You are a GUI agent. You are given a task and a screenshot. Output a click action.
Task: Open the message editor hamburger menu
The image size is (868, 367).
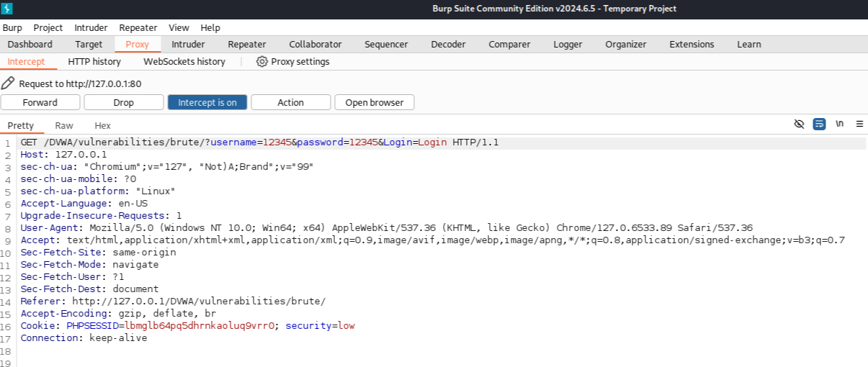[x=859, y=124]
